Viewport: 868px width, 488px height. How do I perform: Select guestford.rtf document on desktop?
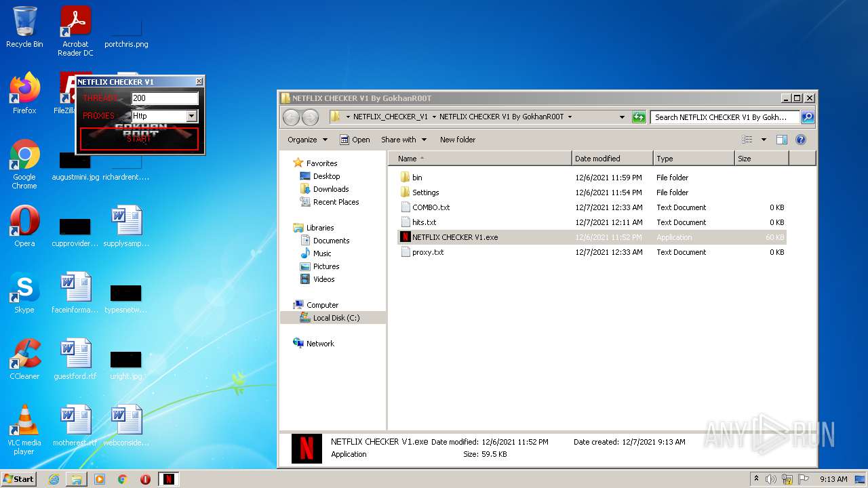coord(75,359)
